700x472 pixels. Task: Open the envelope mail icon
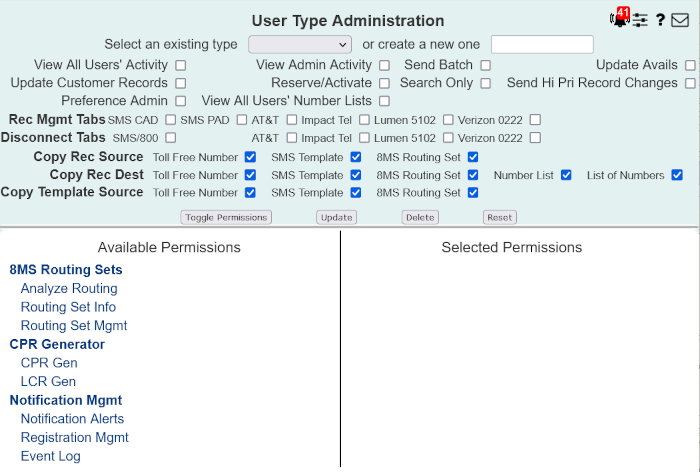pos(680,20)
